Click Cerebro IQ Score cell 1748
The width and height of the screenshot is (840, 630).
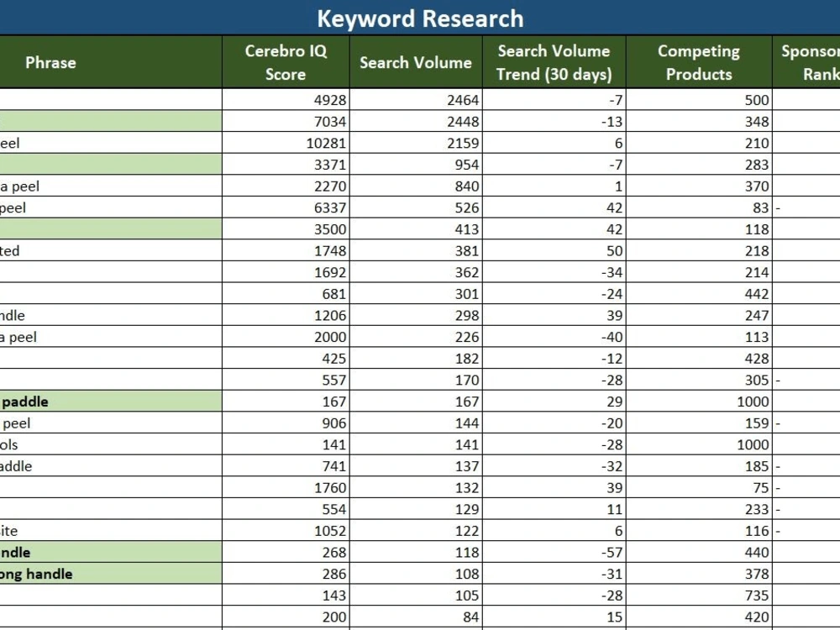pyautogui.click(x=286, y=250)
